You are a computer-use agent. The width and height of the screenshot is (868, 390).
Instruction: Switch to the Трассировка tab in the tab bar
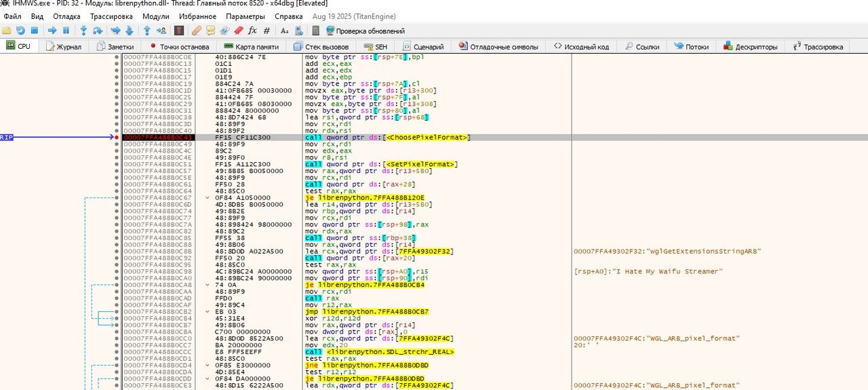point(817,47)
